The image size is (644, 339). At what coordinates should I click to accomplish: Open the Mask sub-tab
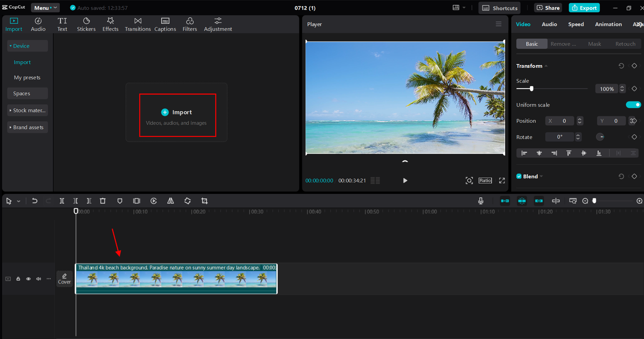[594, 44]
